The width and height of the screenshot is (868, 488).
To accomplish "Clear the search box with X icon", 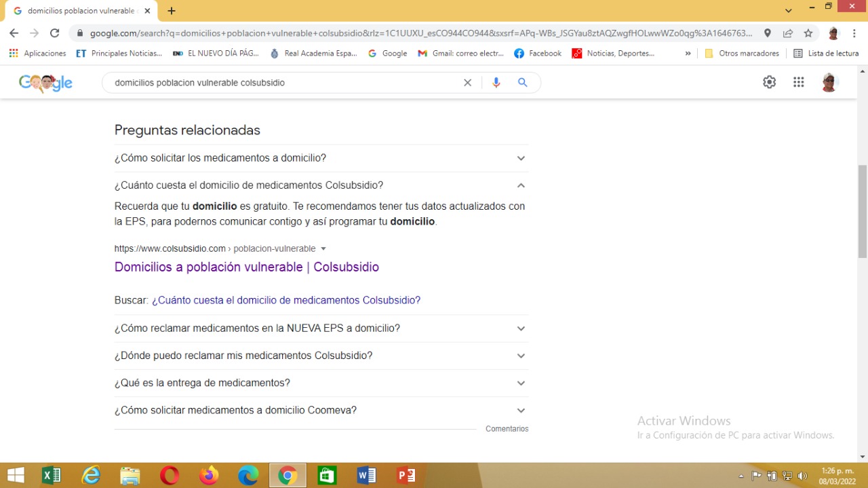I will (x=467, y=82).
